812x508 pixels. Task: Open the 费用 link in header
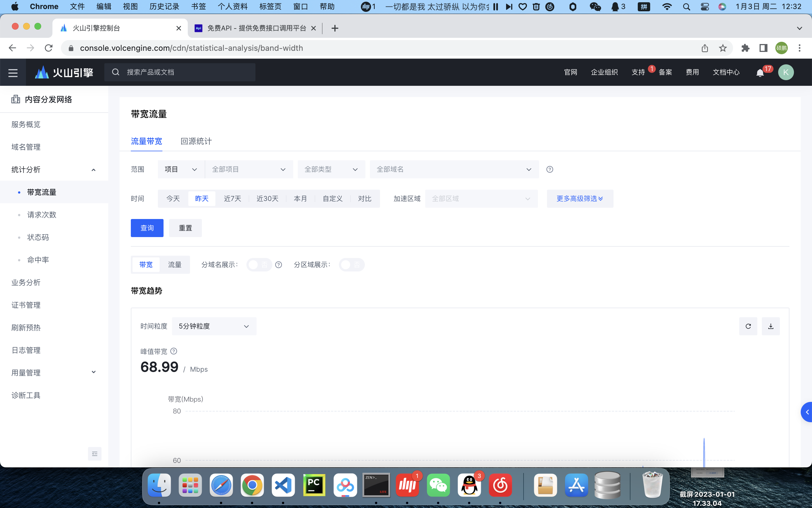point(692,72)
